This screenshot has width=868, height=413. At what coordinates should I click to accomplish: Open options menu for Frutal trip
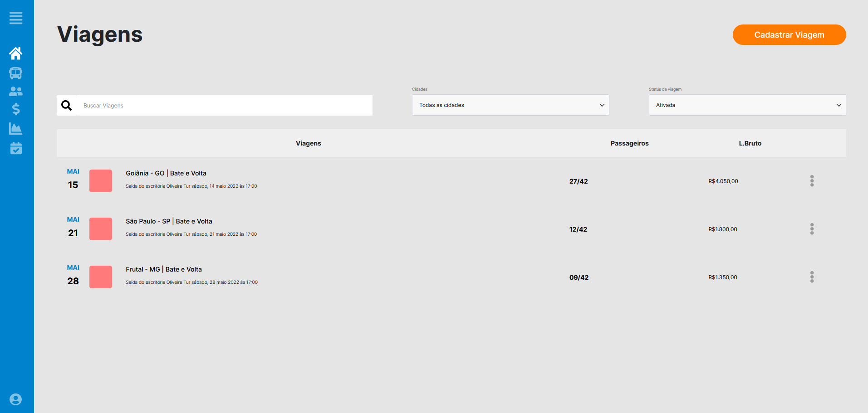(812, 277)
